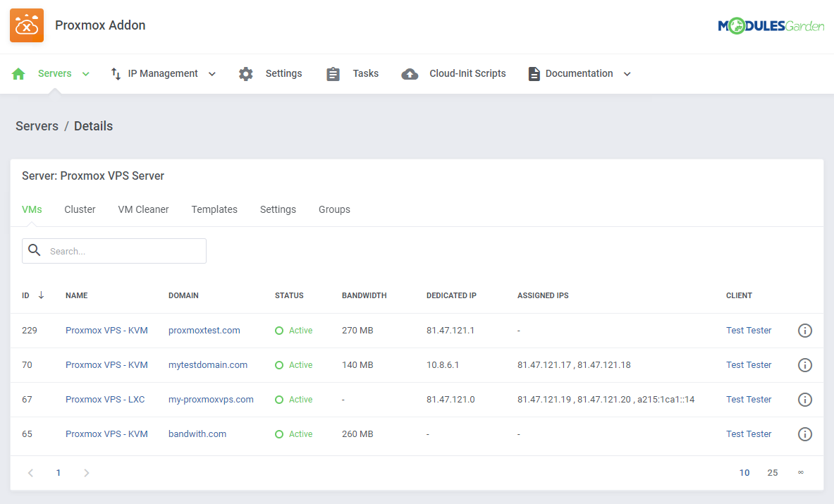Sort by ID using the arrow icon
Image resolution: width=834 pixels, height=504 pixels.
41,295
